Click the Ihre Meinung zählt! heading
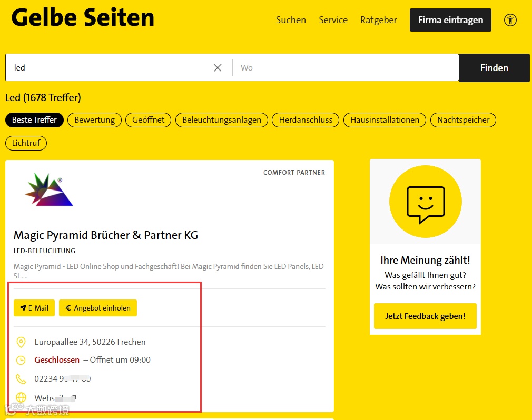532x420 pixels. coord(425,260)
